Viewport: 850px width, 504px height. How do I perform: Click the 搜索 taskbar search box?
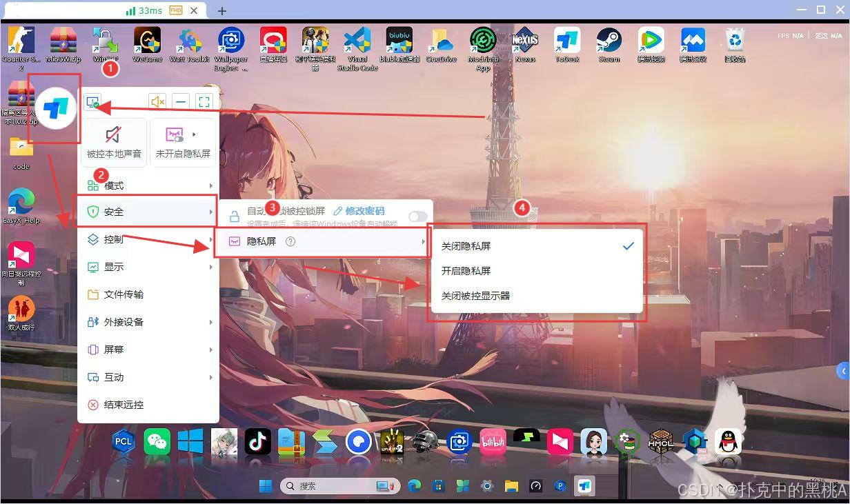(x=340, y=486)
